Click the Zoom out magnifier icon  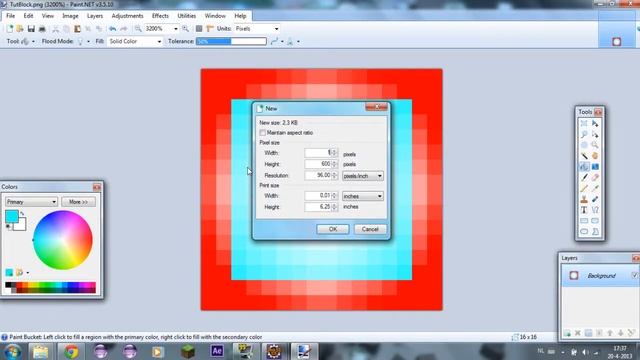[x=138, y=29]
